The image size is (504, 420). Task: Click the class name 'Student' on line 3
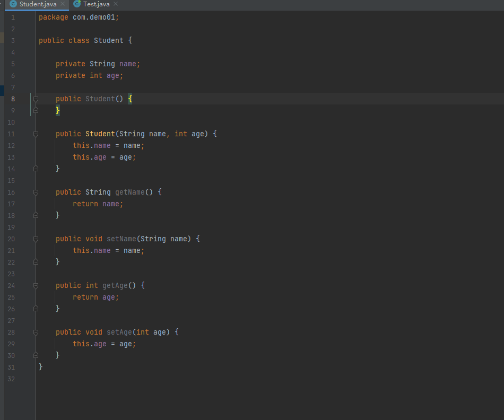108,40
